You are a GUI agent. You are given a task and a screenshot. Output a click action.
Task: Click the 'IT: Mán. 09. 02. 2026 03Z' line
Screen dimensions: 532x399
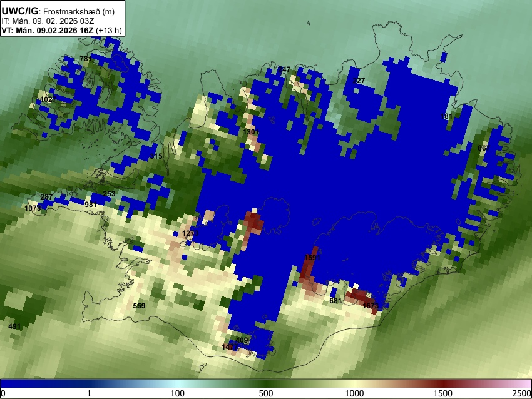48,21
